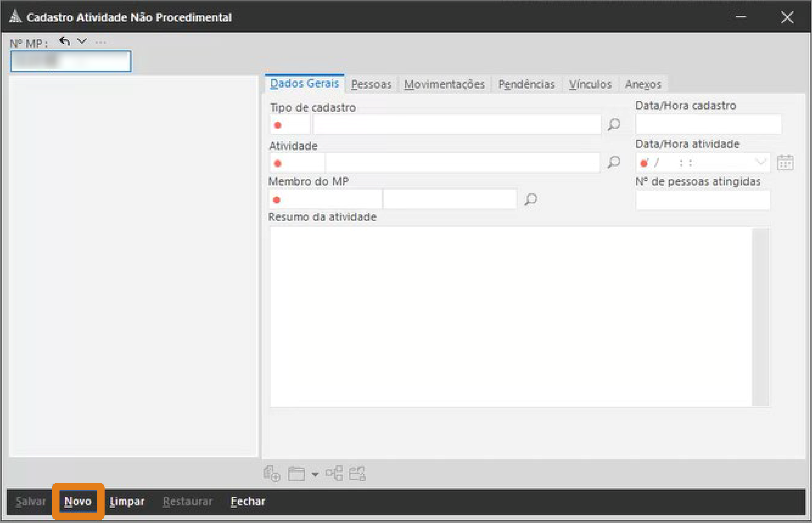Screen dimensions: 812x523
Task: Click inside the Resumo da atividade text area
Action: point(517,316)
